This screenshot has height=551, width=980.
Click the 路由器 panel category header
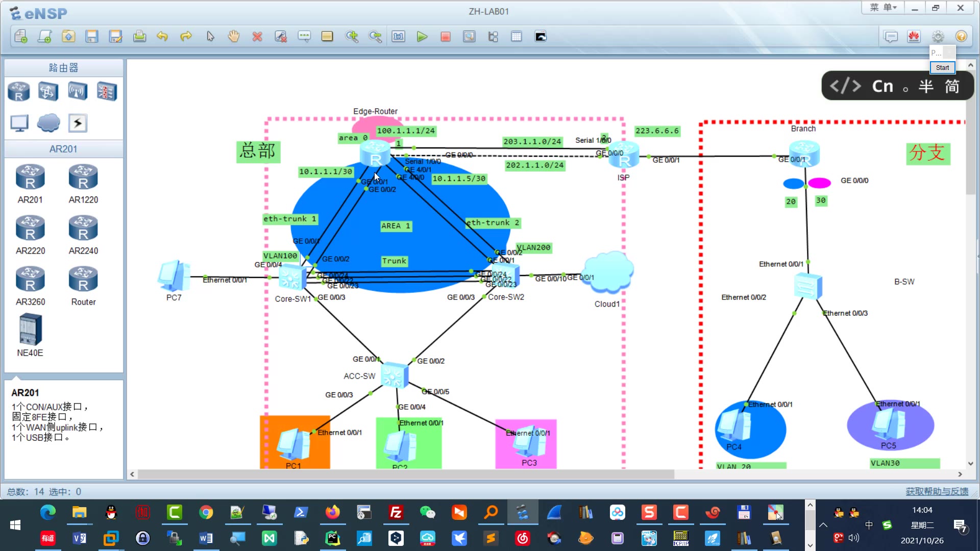[63, 67]
